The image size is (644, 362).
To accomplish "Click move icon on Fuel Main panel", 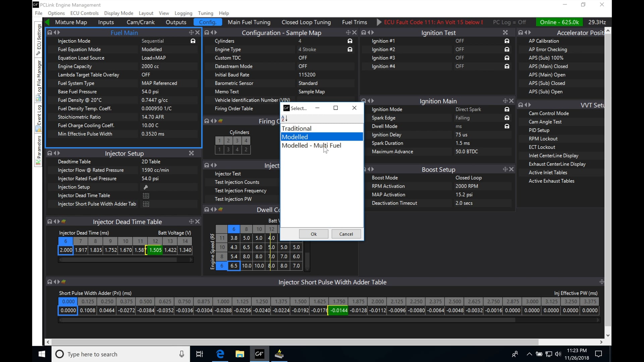I will 191,33.
